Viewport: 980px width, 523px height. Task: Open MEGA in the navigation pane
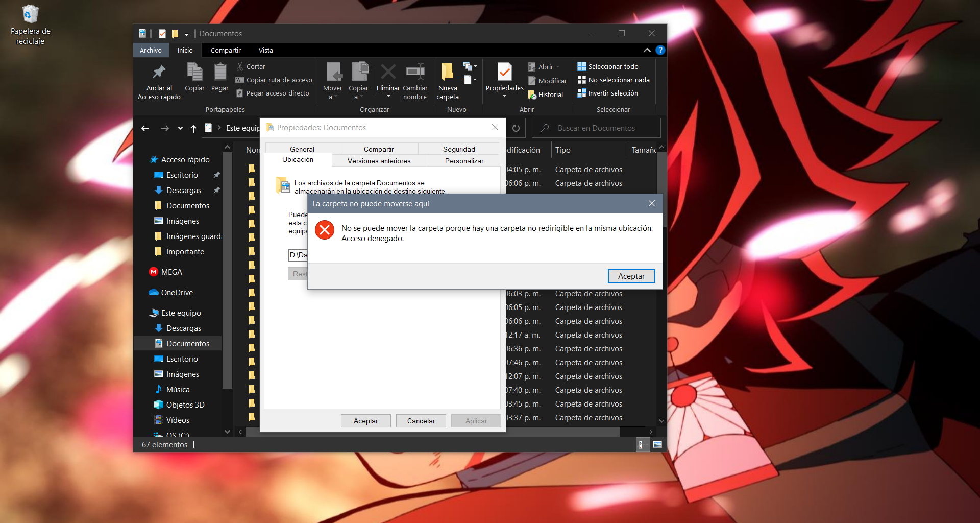click(166, 272)
